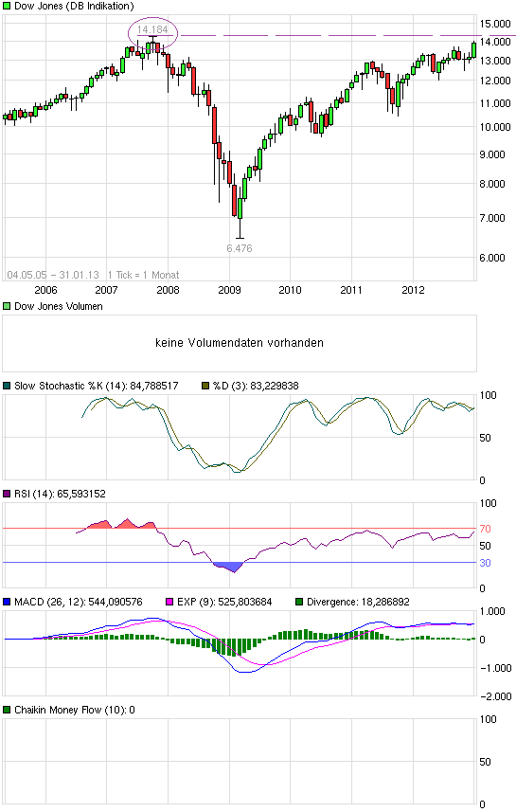Click the 11.000 price axis label
The height and width of the screenshot is (812, 516).
coord(495,103)
